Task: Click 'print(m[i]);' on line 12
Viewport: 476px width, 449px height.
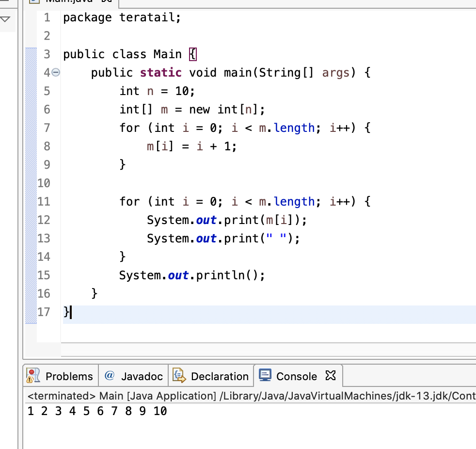Action: [x=266, y=220]
